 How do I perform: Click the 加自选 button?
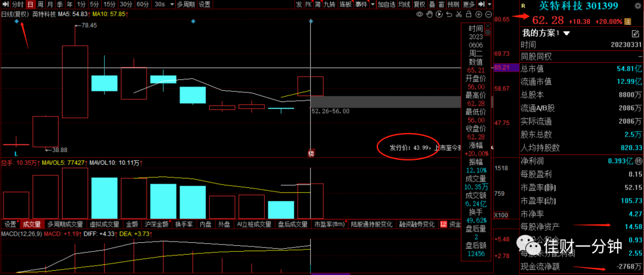point(386,5)
